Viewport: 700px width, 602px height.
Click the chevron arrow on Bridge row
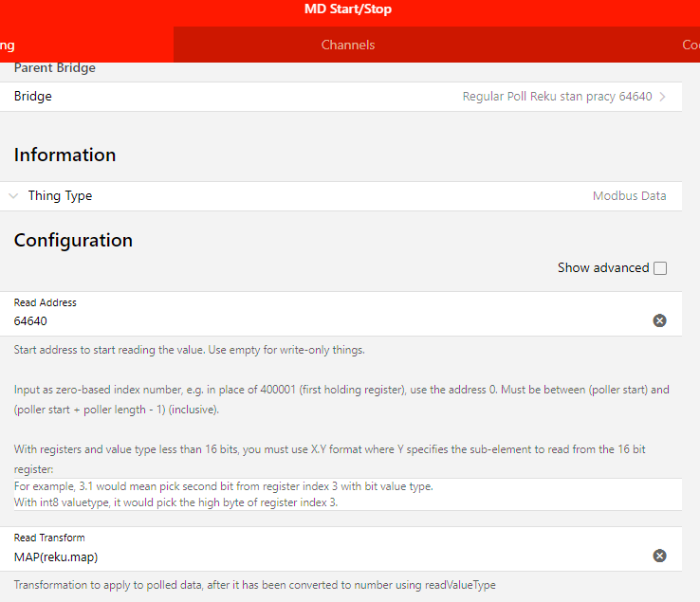pos(662,97)
